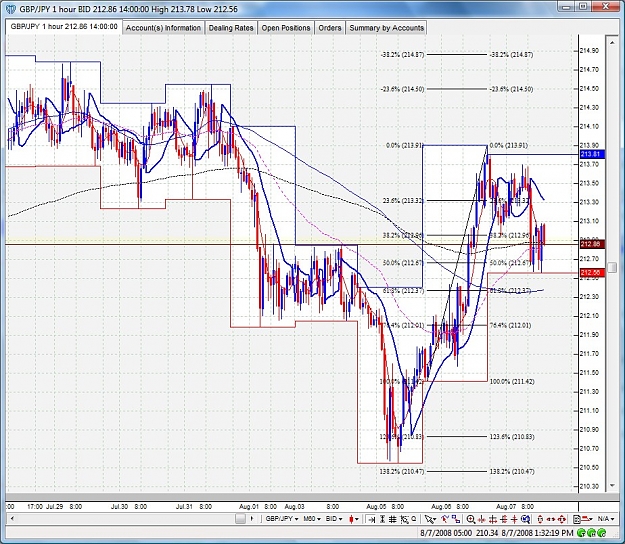Click the red double horizontal lines icon
The height and width of the screenshot is (544, 625).
(503, 519)
